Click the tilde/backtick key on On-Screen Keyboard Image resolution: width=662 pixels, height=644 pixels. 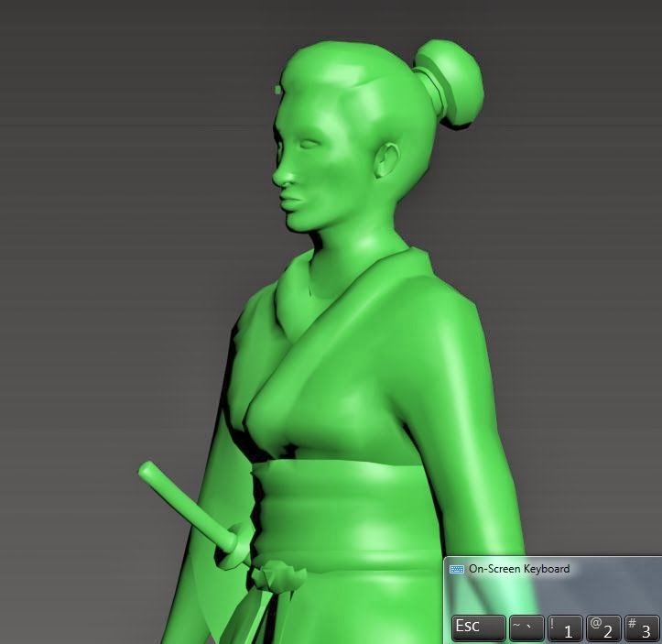(526, 628)
